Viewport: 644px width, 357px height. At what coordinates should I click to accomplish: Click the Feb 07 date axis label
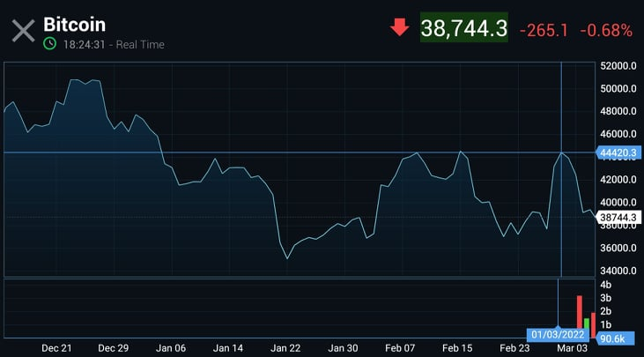pos(400,348)
